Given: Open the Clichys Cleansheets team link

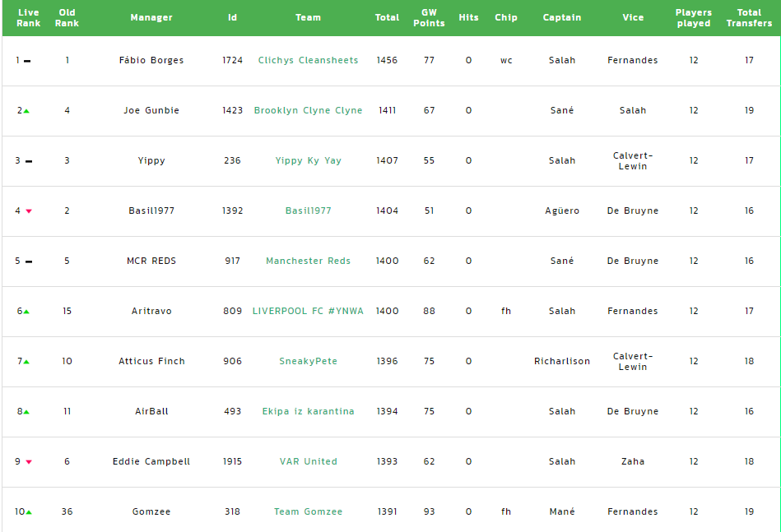Looking at the screenshot, I should tap(308, 60).
